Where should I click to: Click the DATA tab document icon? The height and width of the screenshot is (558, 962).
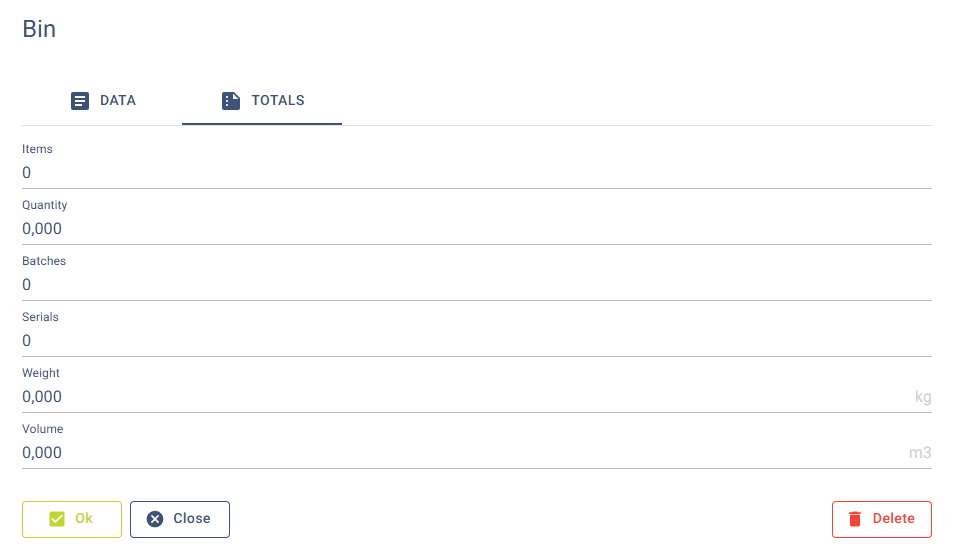80,101
